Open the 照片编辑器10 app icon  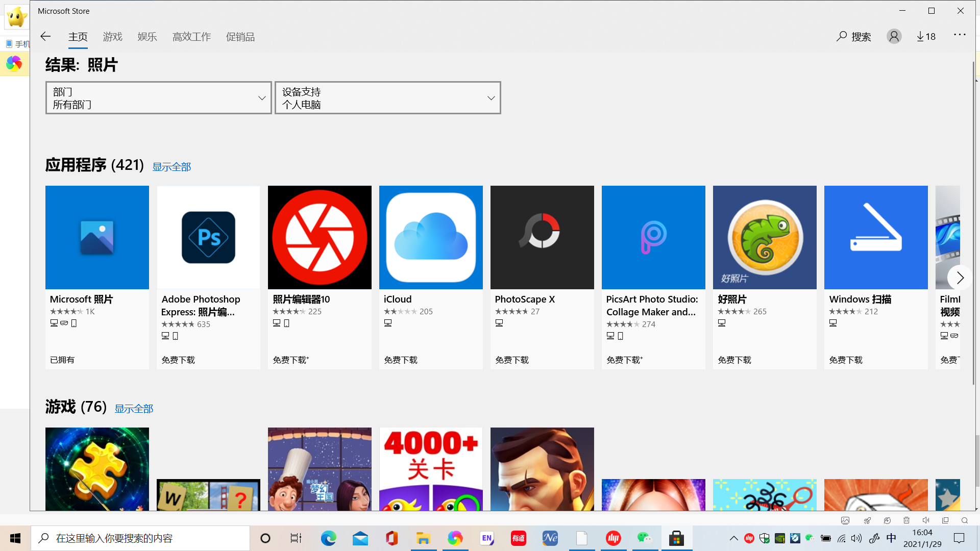point(320,237)
